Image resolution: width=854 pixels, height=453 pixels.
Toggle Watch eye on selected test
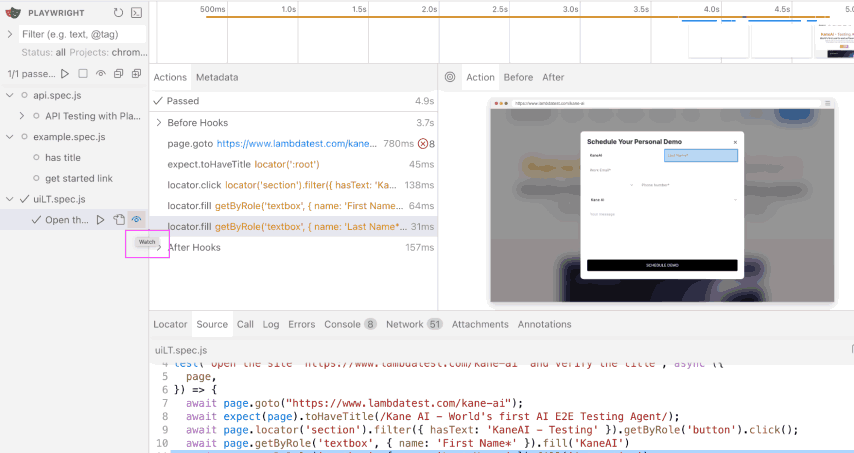tap(136, 220)
